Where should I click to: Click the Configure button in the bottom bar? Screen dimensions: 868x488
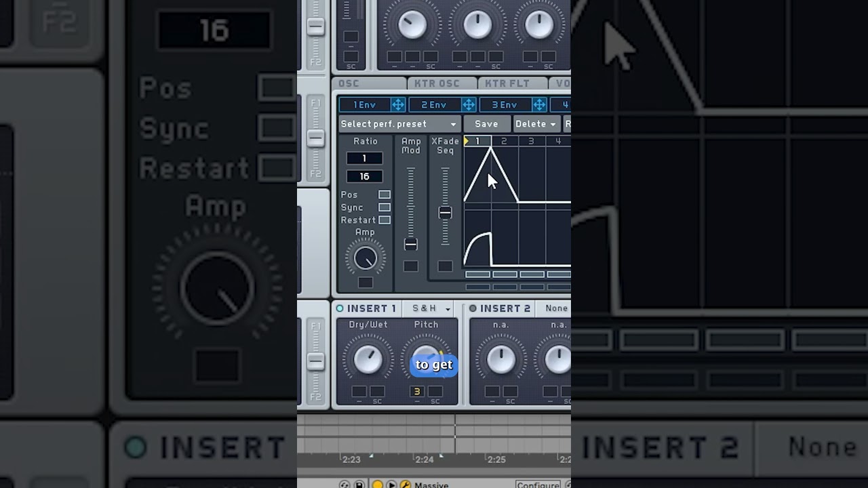(x=538, y=485)
